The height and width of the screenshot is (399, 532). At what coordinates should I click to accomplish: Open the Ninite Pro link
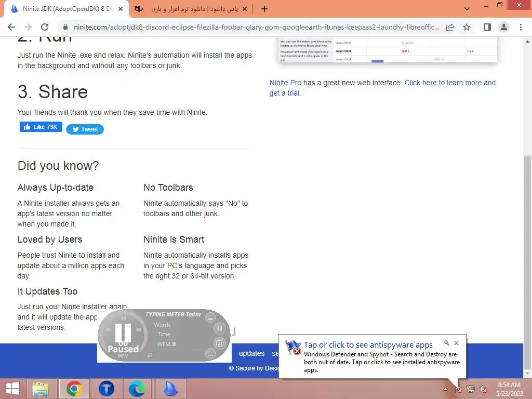[x=285, y=83]
